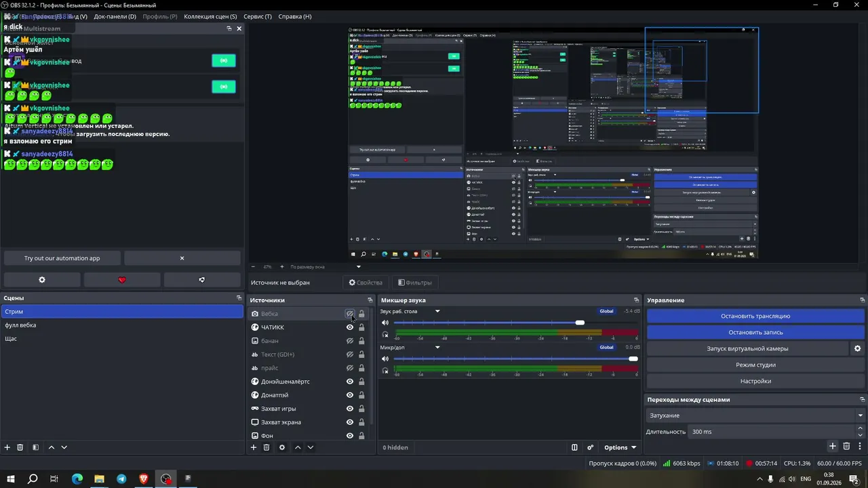Click Запуск виртуальной камеры button
Screen dimensions: 868x488
pyautogui.click(x=747, y=348)
